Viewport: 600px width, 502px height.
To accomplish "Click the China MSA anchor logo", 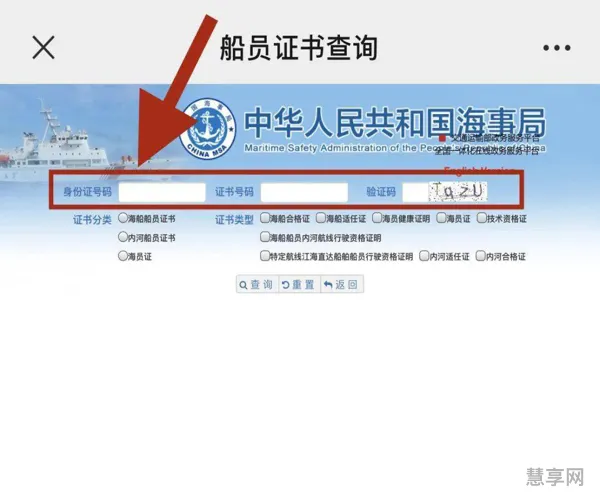I will point(207,129).
